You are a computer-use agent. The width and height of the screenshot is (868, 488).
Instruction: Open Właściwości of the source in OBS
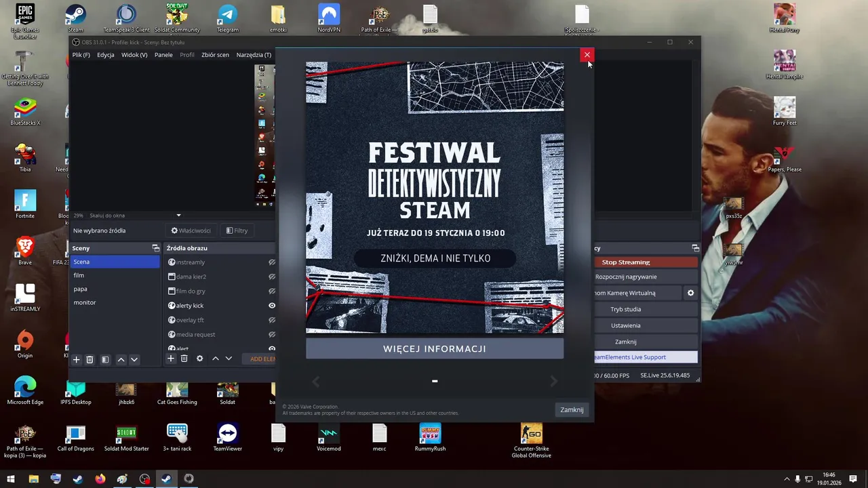point(191,230)
